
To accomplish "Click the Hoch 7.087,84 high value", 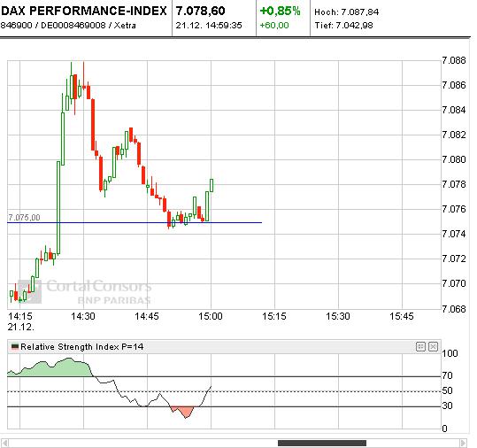I will tap(347, 12).
